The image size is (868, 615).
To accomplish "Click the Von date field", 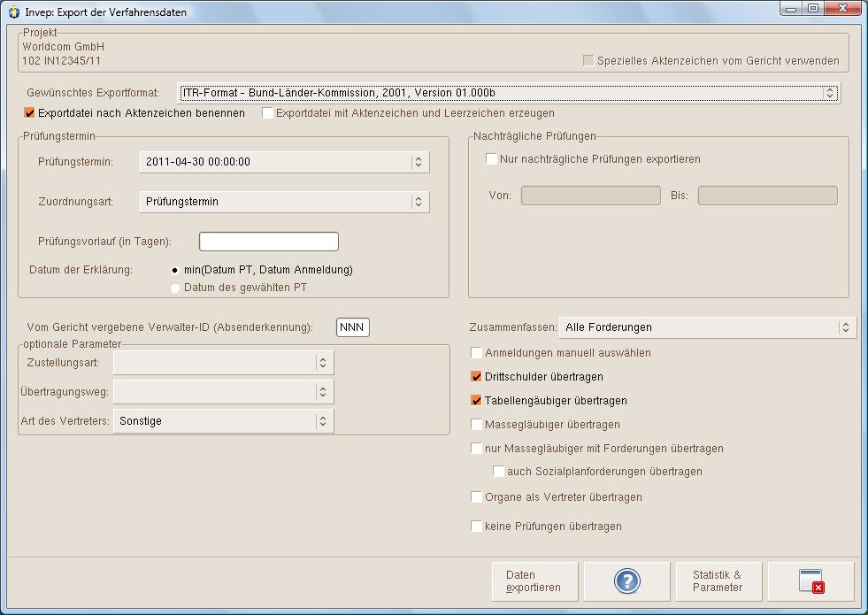I will pos(591,196).
